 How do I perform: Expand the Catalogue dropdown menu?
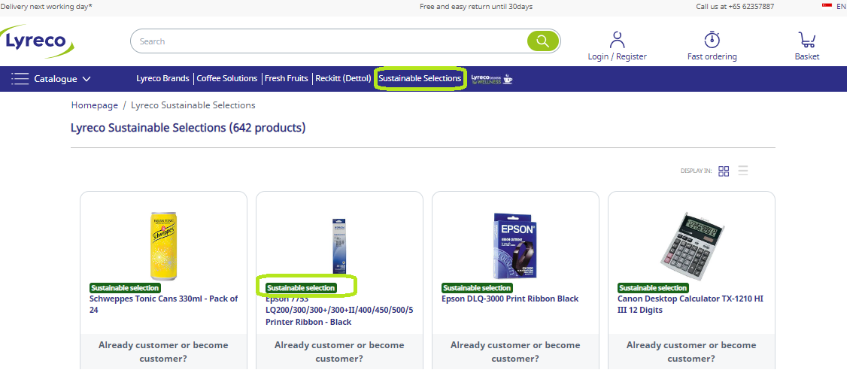coord(51,78)
